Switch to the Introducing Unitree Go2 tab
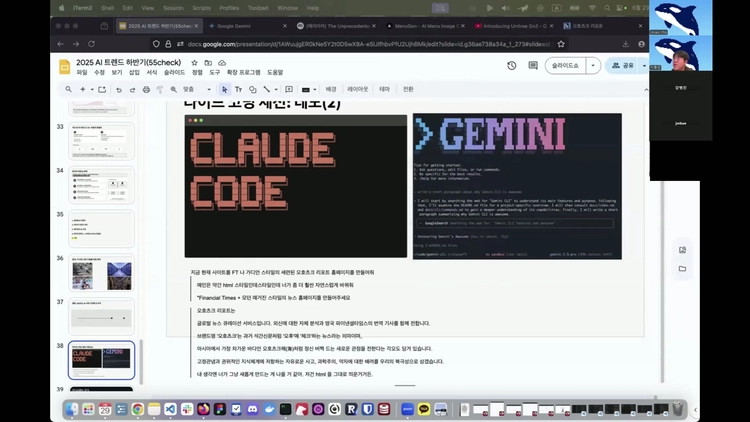The image size is (750, 422). [515, 26]
